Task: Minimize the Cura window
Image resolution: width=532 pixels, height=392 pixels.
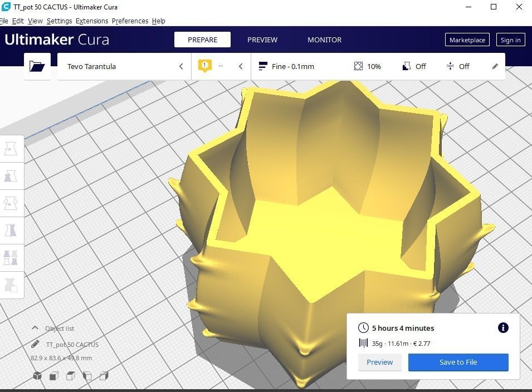Action: 468,7
